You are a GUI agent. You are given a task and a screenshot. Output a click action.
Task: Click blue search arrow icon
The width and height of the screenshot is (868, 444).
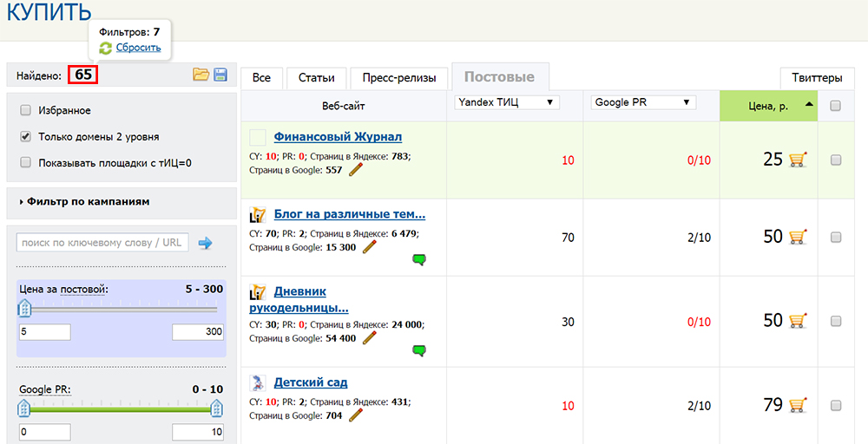pyautogui.click(x=205, y=243)
